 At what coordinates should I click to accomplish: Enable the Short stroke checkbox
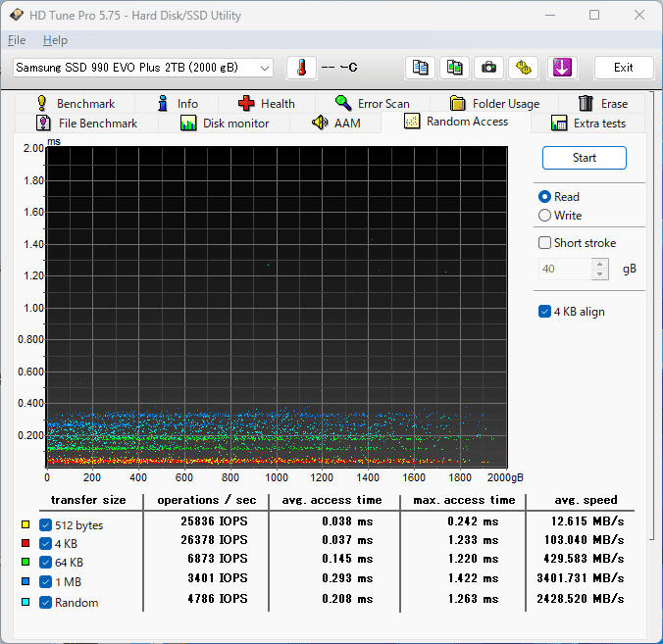545,243
